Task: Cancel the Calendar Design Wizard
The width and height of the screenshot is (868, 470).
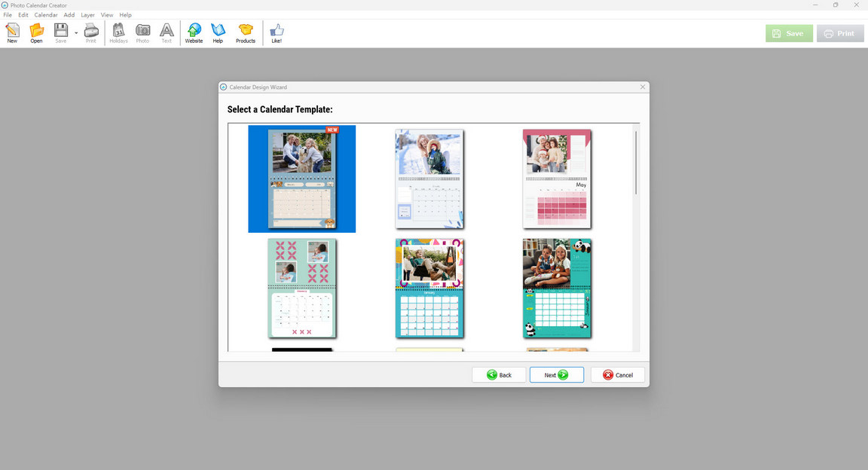Action: [618, 375]
